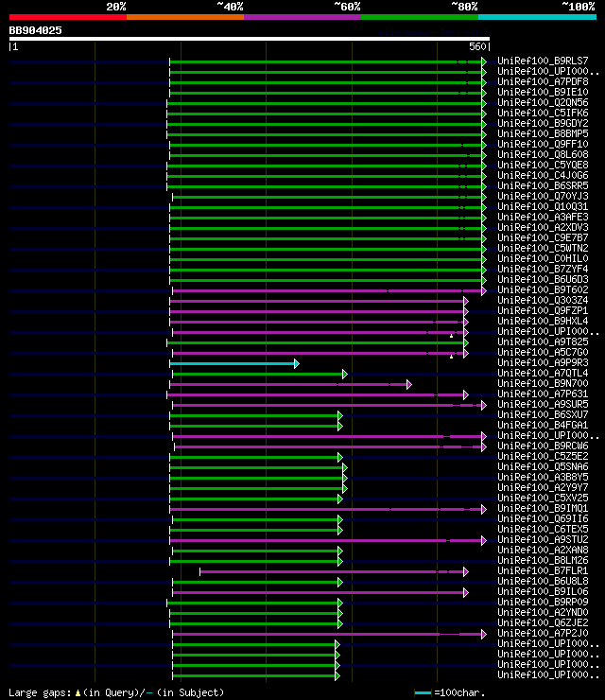
Task: Pick the UniRef100_B9HXL4 label
Action: pyautogui.click(x=543, y=321)
